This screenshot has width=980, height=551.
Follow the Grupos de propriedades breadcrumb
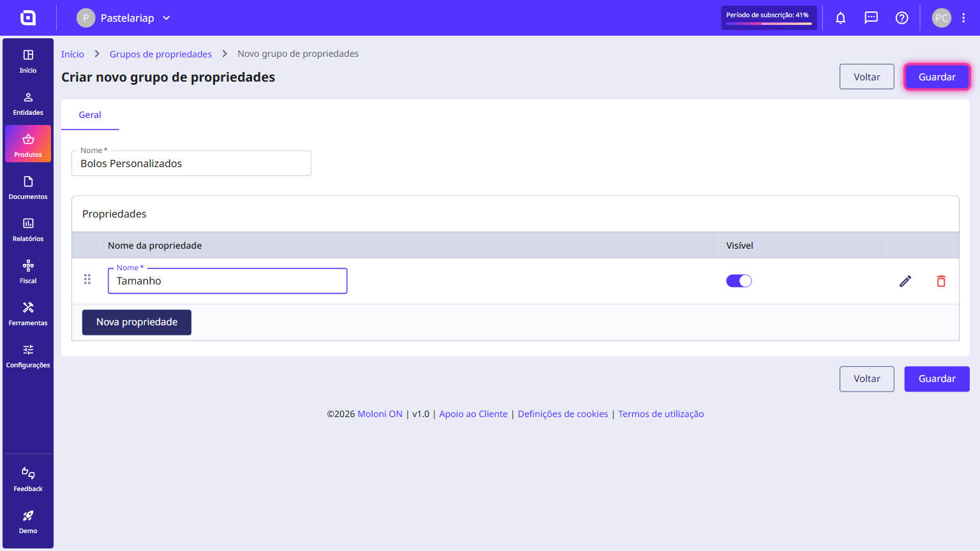161,54
